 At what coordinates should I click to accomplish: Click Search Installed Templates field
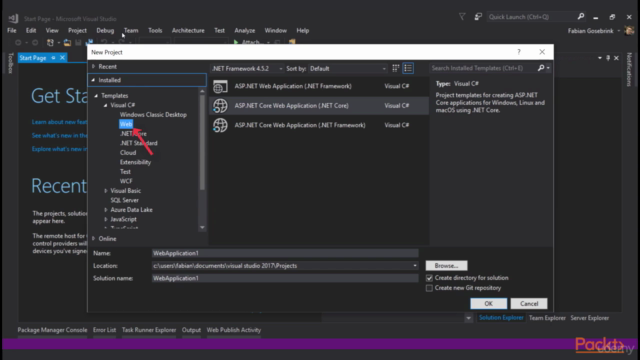[x=484, y=68]
